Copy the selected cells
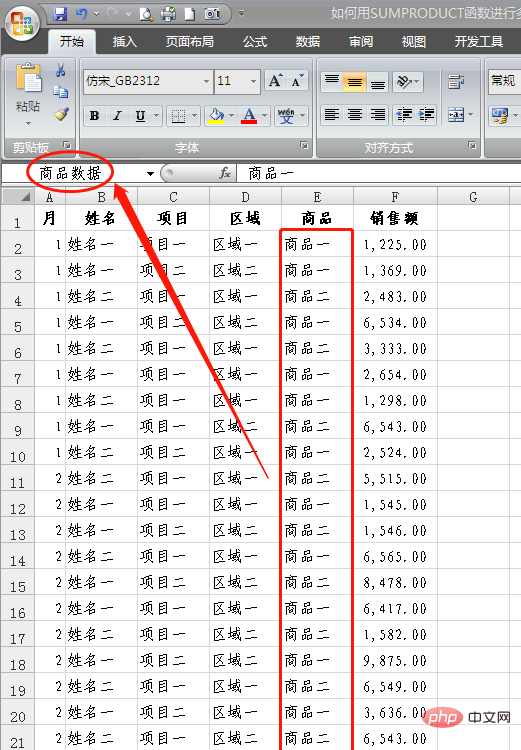Screen dimensions: 521x750 (61, 91)
